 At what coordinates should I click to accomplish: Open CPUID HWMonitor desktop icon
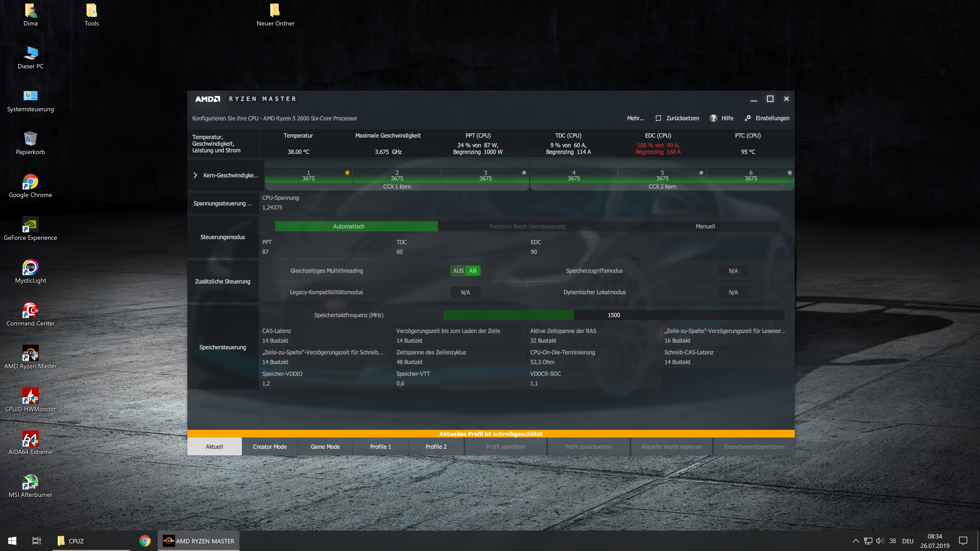30,397
